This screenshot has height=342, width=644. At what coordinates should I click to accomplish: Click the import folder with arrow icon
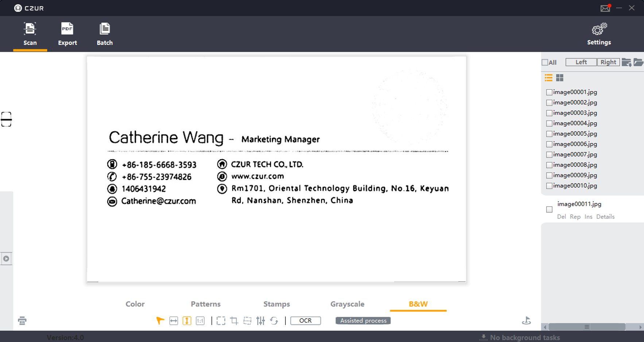[626, 62]
